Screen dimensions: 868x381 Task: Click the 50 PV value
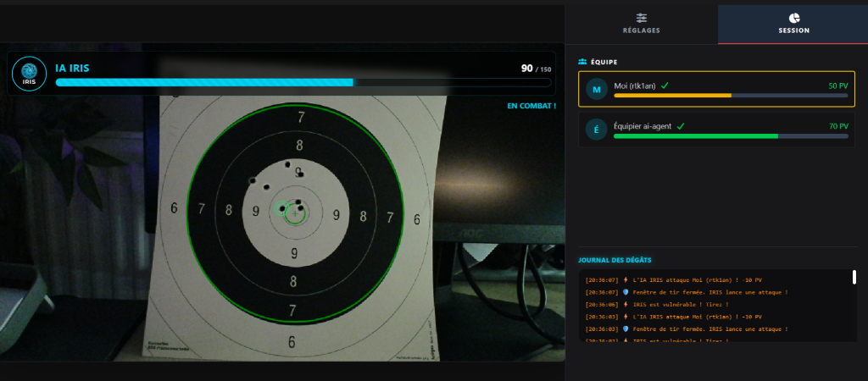(838, 86)
